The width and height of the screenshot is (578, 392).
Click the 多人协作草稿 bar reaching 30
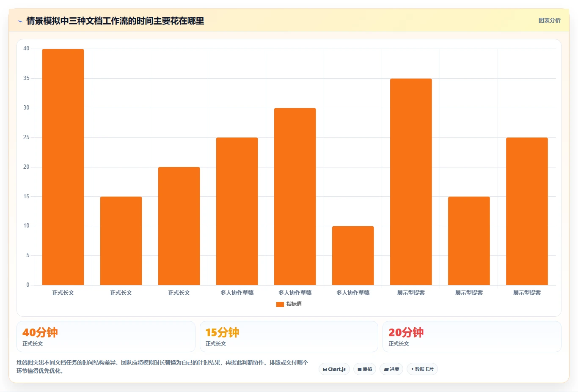(x=295, y=197)
